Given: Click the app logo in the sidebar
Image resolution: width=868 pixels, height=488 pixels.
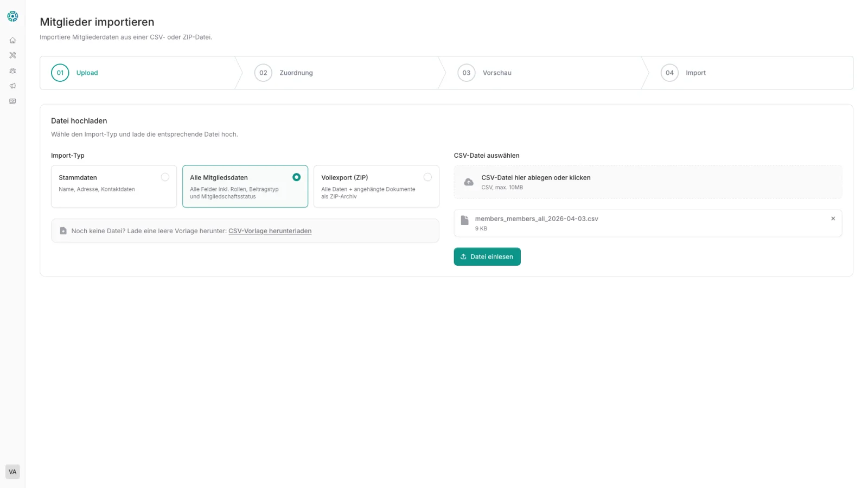Looking at the screenshot, I should coord(12,16).
